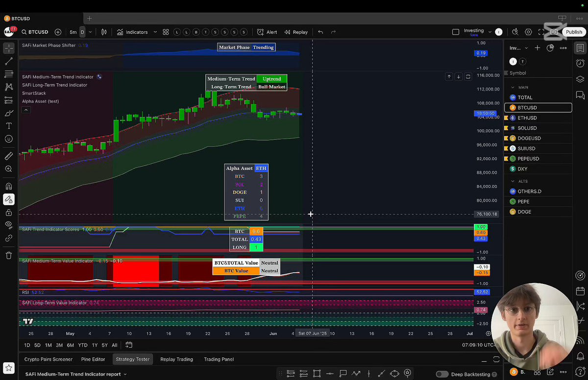This screenshot has width=588, height=380.
Task: Select the D daily timeframe
Action: pos(82,32)
